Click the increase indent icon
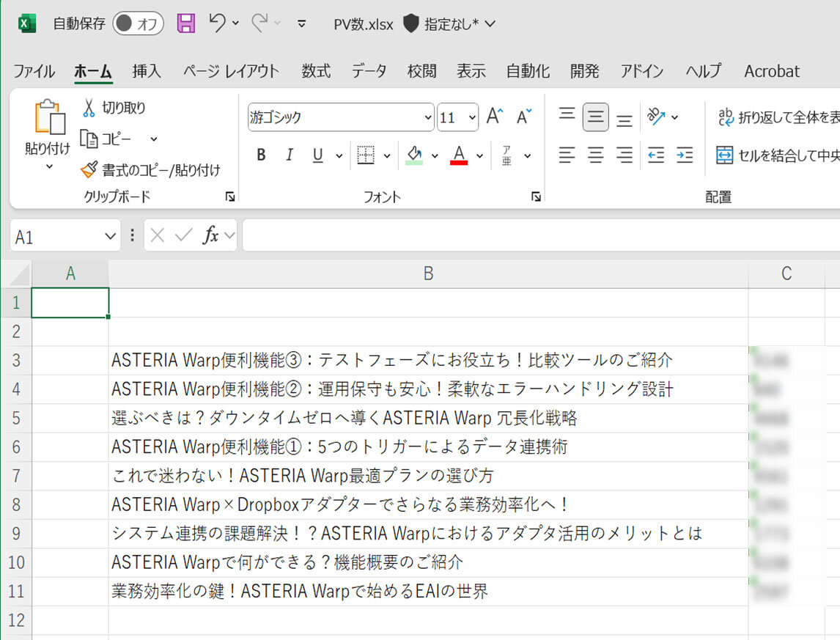Viewport: 840px width, 640px height. coord(684,155)
